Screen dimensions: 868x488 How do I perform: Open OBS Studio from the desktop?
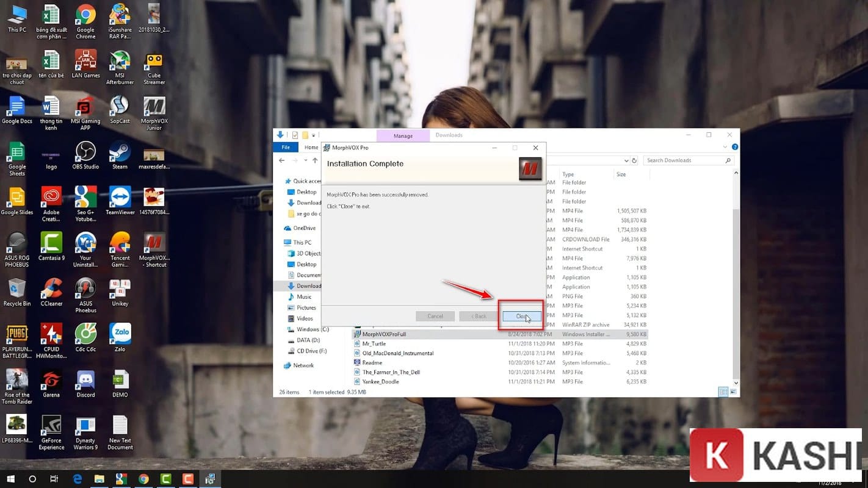tap(85, 154)
